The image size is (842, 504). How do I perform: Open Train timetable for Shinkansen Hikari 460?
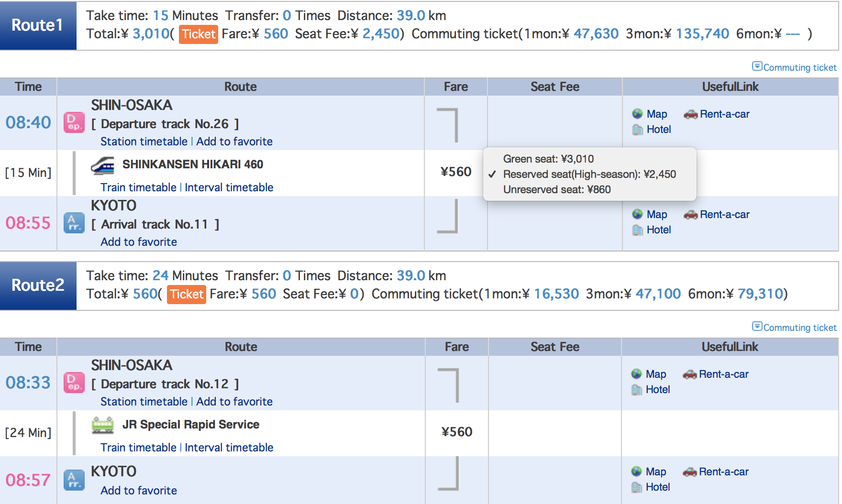(138, 187)
